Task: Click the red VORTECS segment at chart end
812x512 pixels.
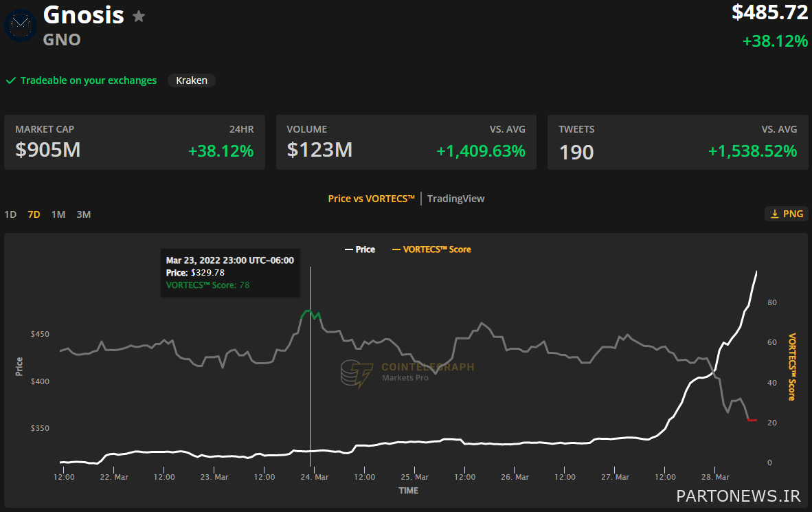Action: (752, 420)
